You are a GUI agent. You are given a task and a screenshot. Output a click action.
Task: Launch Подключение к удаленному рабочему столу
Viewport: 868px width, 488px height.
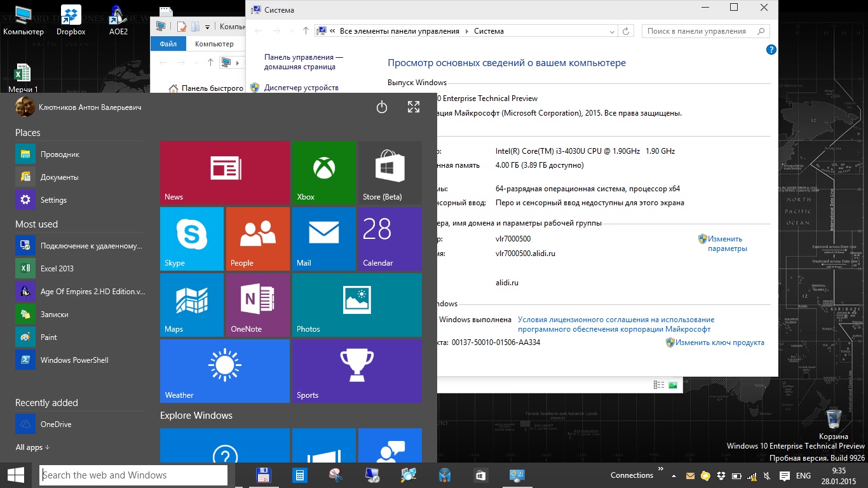click(80, 245)
